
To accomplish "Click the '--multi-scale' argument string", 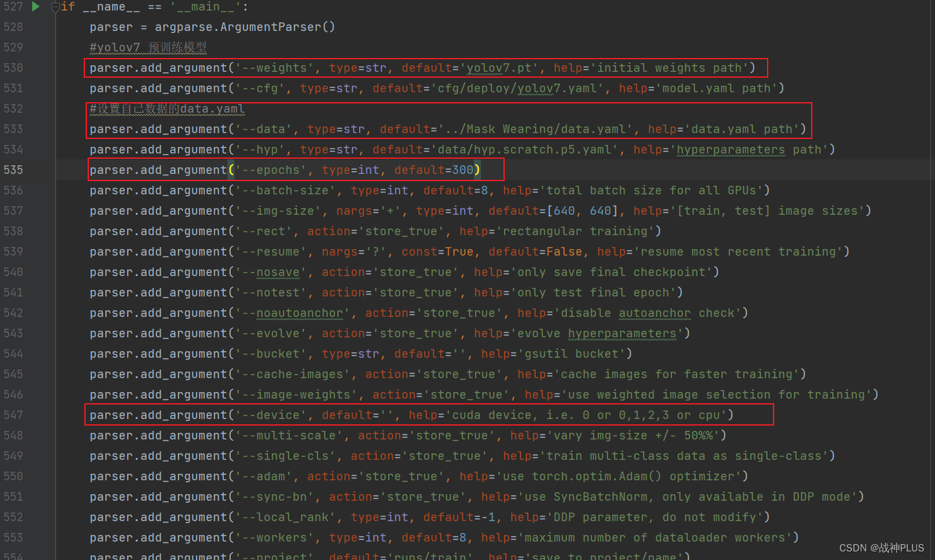I will pyautogui.click(x=289, y=435).
